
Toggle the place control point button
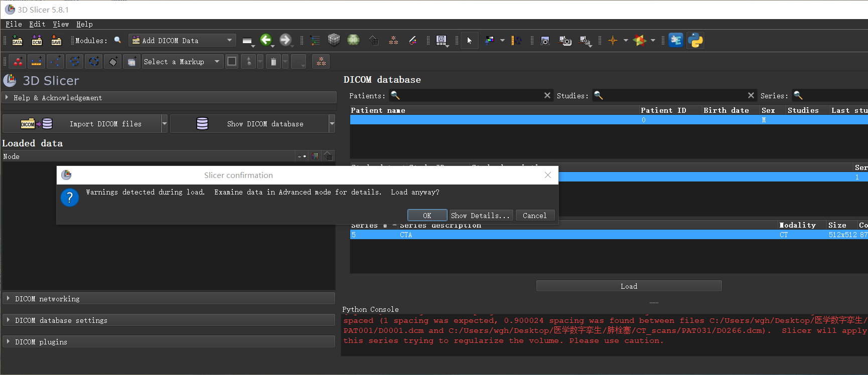coord(249,62)
